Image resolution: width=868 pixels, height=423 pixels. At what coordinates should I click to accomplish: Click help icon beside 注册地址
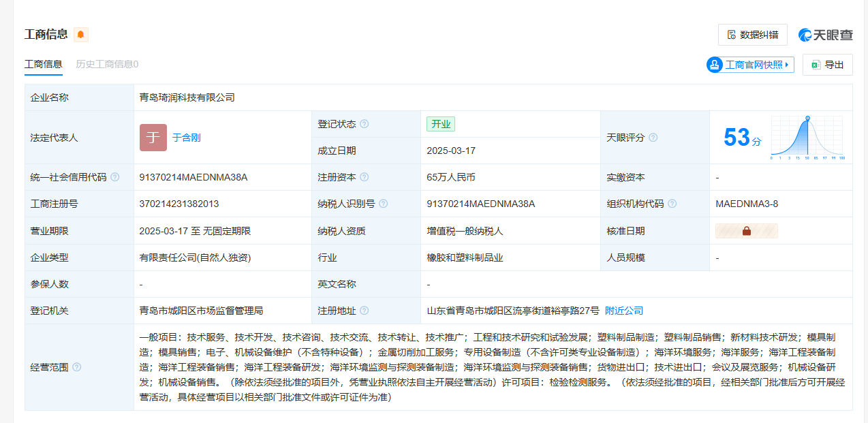[x=365, y=311]
